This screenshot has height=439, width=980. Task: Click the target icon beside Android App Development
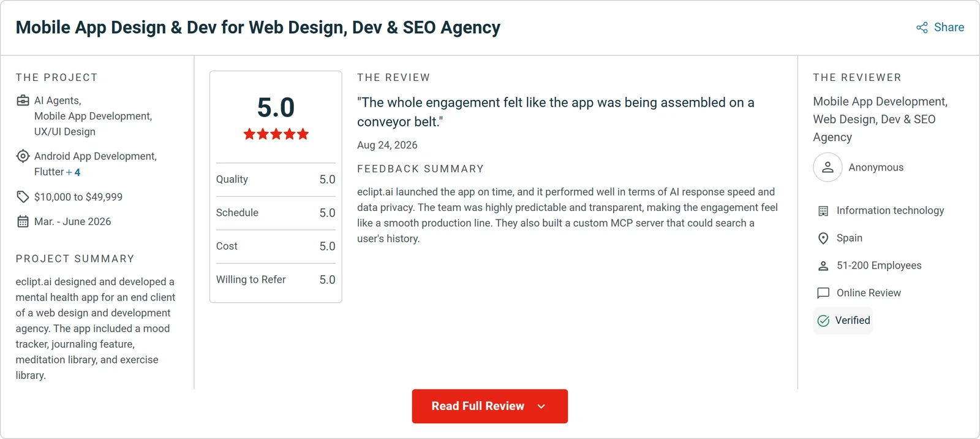(23, 156)
